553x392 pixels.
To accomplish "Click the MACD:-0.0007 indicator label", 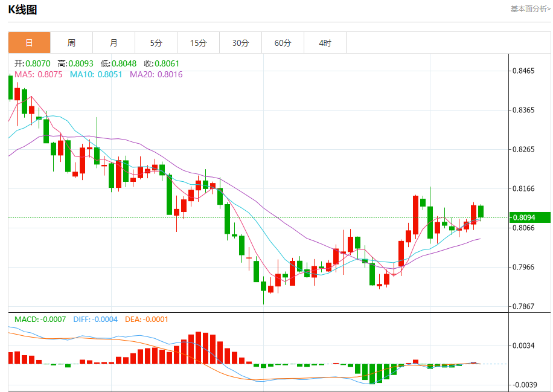I will 40,320.
